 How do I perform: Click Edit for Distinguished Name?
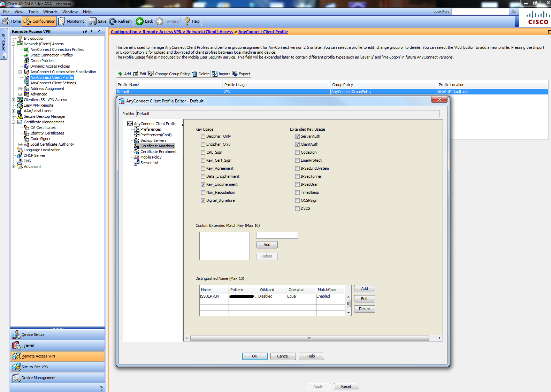365,299
